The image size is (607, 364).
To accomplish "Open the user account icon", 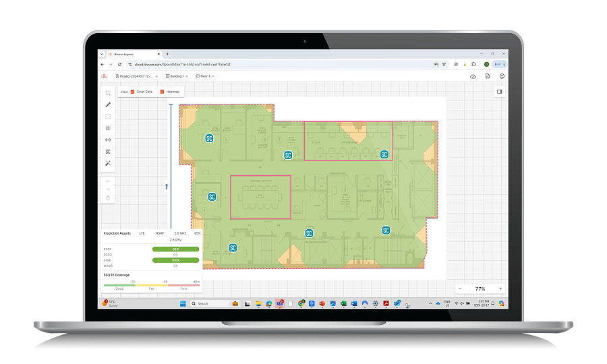I will (502, 76).
